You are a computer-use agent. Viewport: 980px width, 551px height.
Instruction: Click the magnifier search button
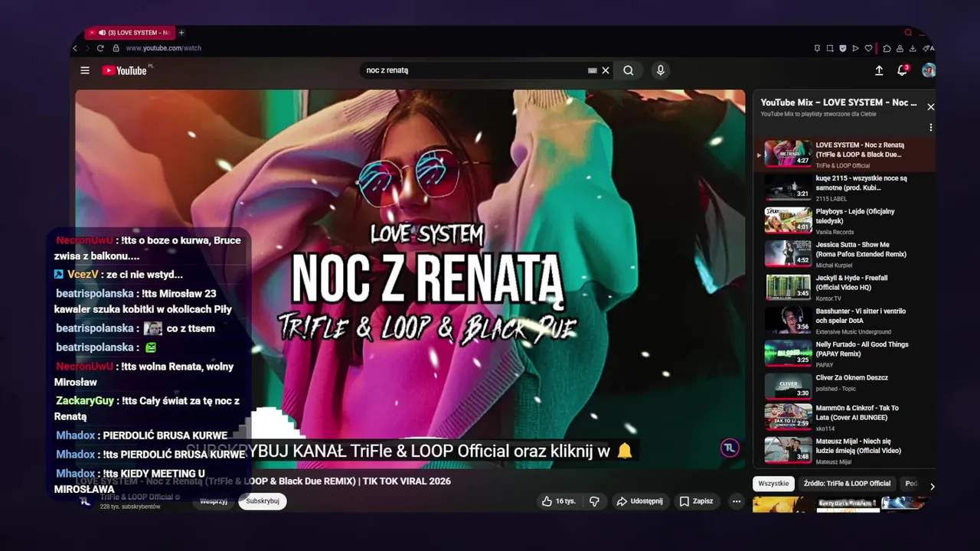(628, 70)
